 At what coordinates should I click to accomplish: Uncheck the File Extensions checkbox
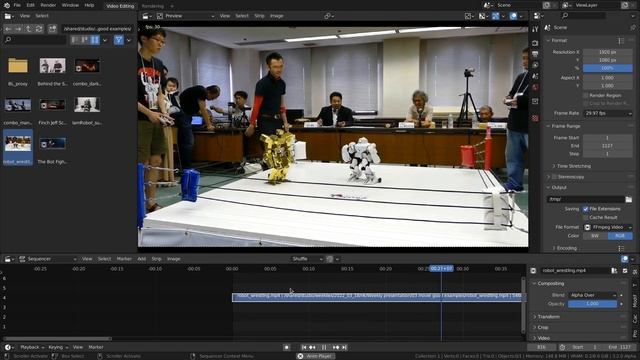pyautogui.click(x=586, y=209)
